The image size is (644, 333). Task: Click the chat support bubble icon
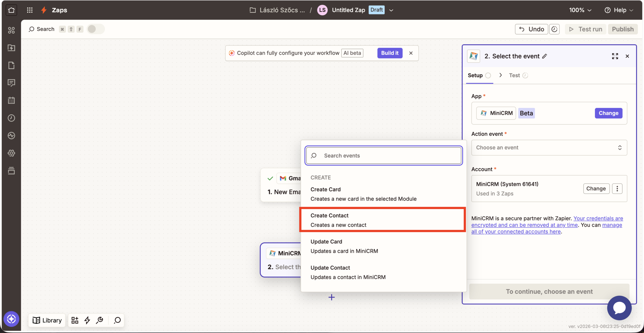(x=619, y=308)
